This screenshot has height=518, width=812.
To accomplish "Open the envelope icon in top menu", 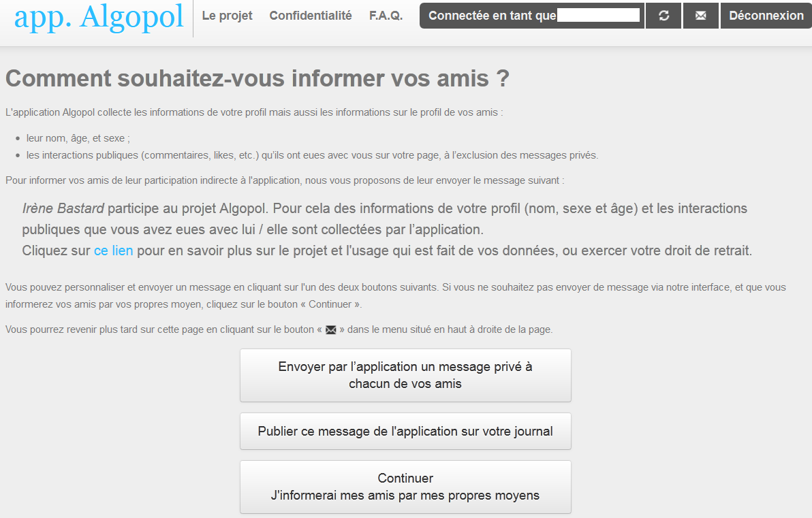I will [x=700, y=16].
